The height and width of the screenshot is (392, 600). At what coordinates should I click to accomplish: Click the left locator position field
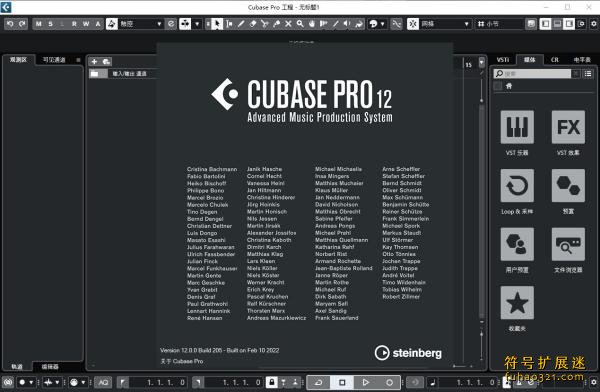(x=158, y=382)
